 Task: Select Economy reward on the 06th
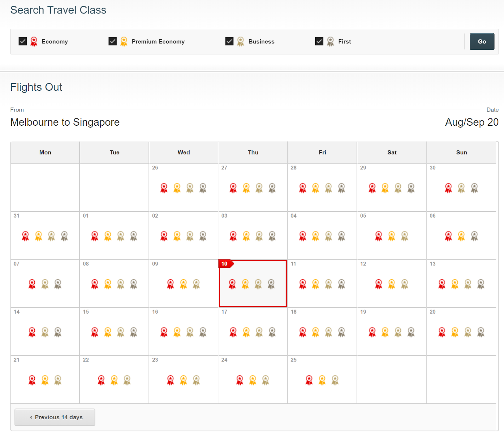[x=449, y=236]
